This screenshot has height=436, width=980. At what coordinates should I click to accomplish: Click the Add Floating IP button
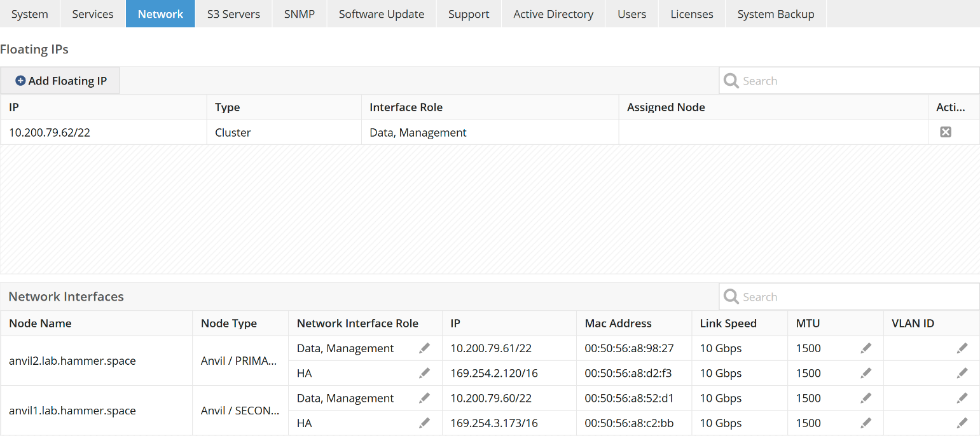[x=60, y=81]
